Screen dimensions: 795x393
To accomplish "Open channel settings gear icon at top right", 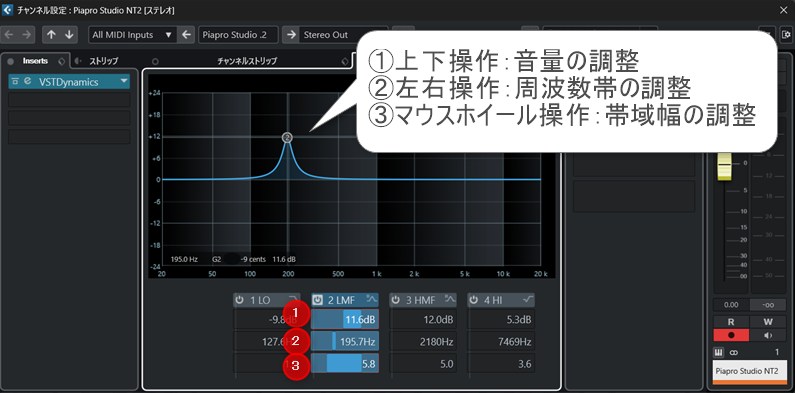I will click(786, 34).
